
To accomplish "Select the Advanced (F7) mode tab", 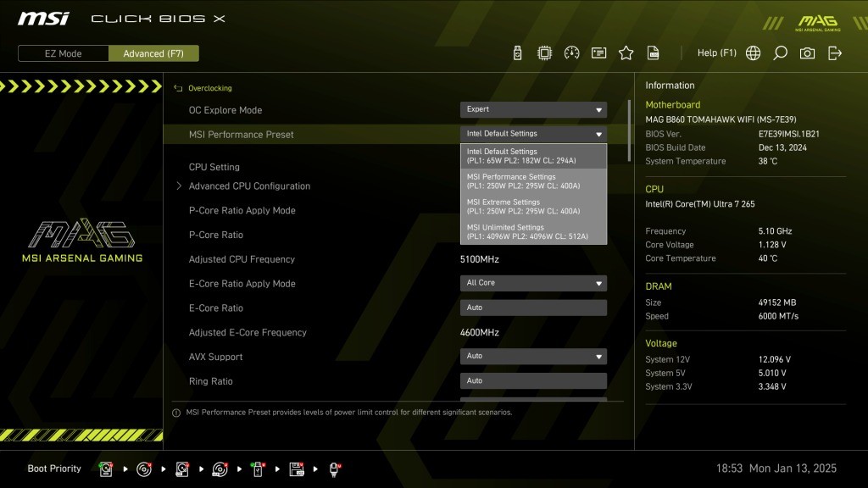I will click(x=153, y=53).
